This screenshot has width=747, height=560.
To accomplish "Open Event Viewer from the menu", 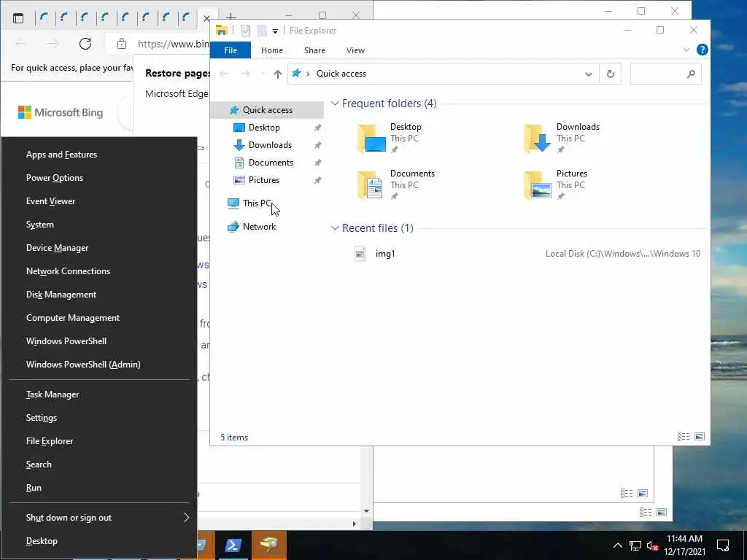I will [x=50, y=201].
